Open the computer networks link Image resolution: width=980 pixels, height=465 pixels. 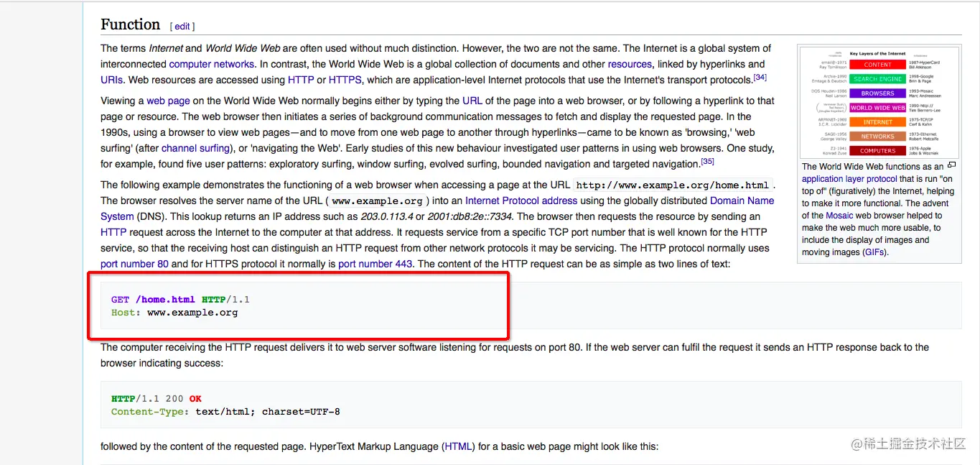click(212, 64)
